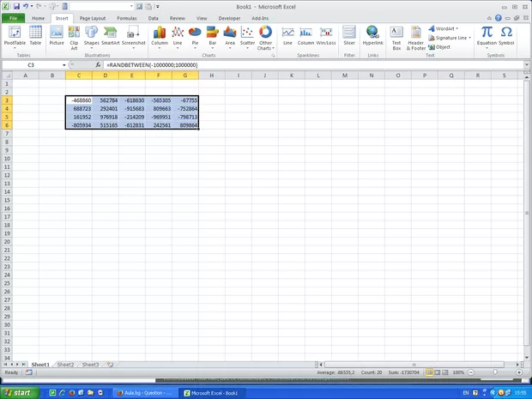Open the WordArt dropdown
The image size is (532, 399).
click(447, 28)
